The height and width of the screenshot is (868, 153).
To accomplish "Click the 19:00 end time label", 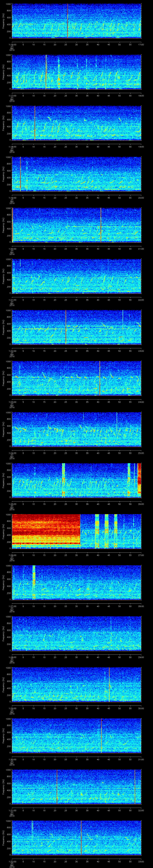I will click(141, 147).
